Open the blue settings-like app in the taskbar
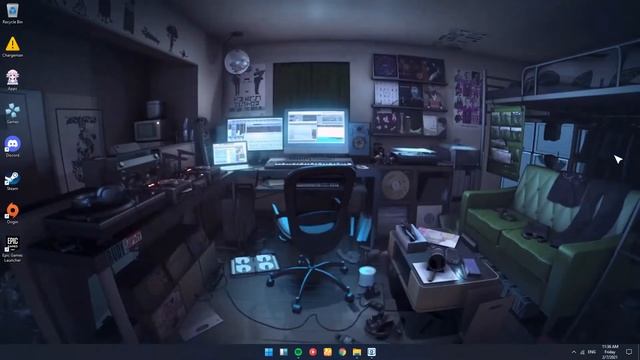The width and height of the screenshot is (640, 360). pyautogui.click(x=371, y=352)
